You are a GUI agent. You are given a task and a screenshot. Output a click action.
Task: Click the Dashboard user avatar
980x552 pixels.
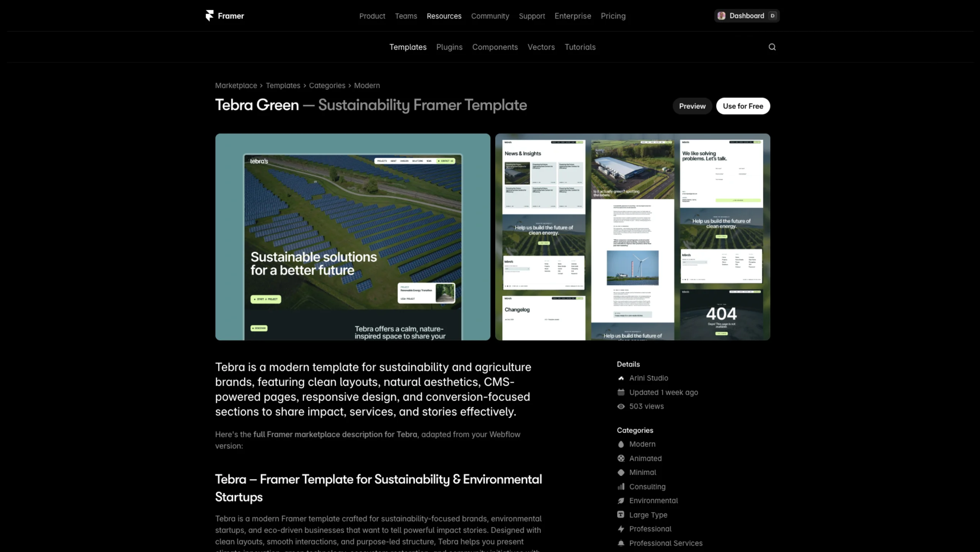[722, 16]
